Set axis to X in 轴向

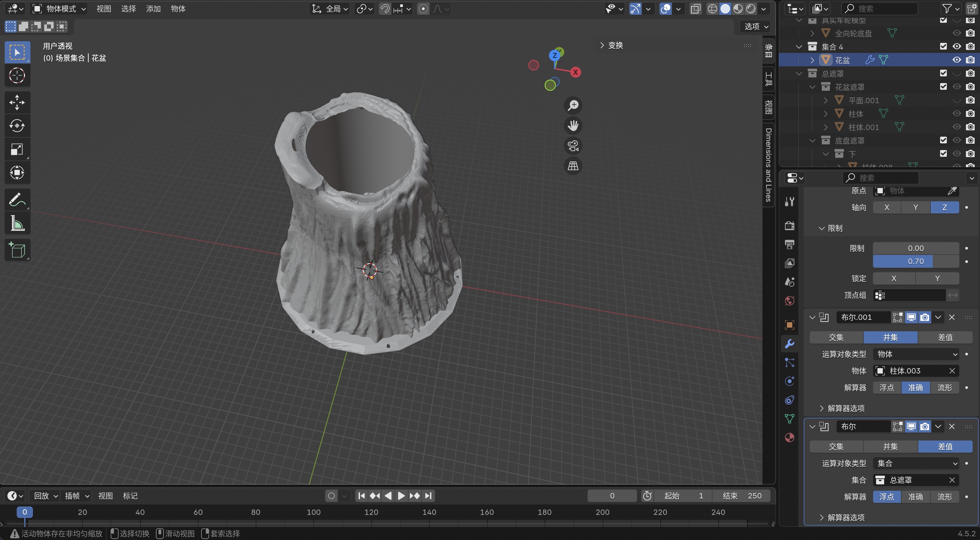887,207
